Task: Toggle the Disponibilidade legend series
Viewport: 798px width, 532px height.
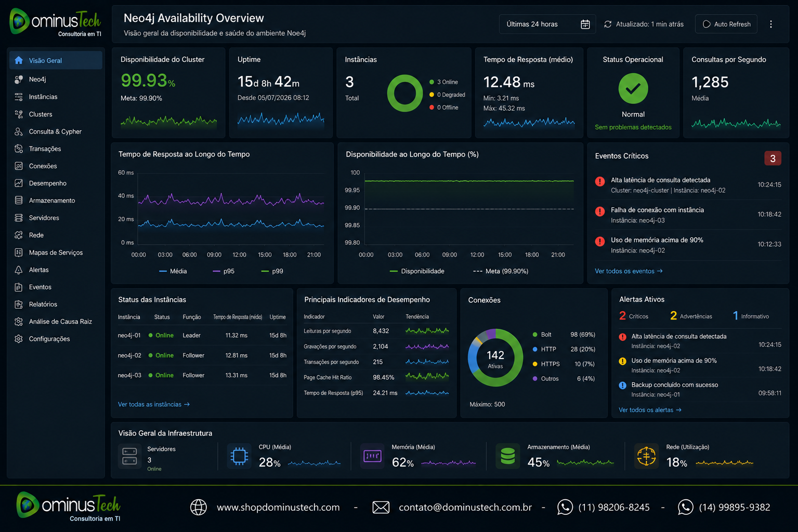Action: coord(417,271)
